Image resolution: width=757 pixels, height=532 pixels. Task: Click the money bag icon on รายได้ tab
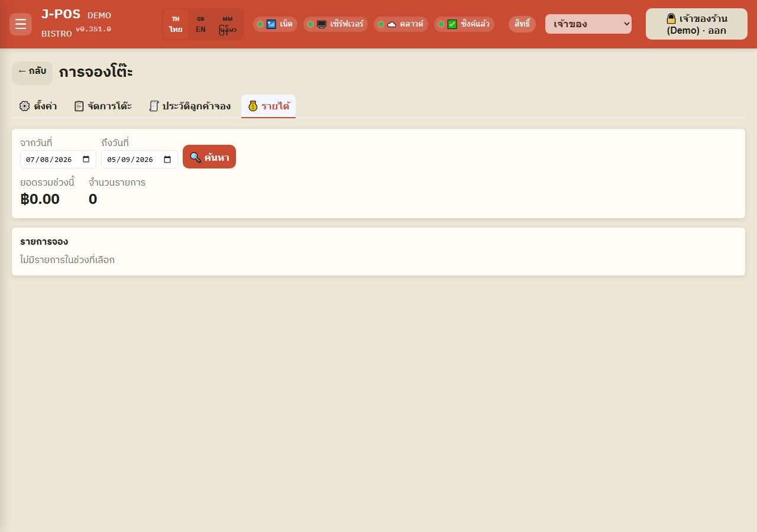253,106
